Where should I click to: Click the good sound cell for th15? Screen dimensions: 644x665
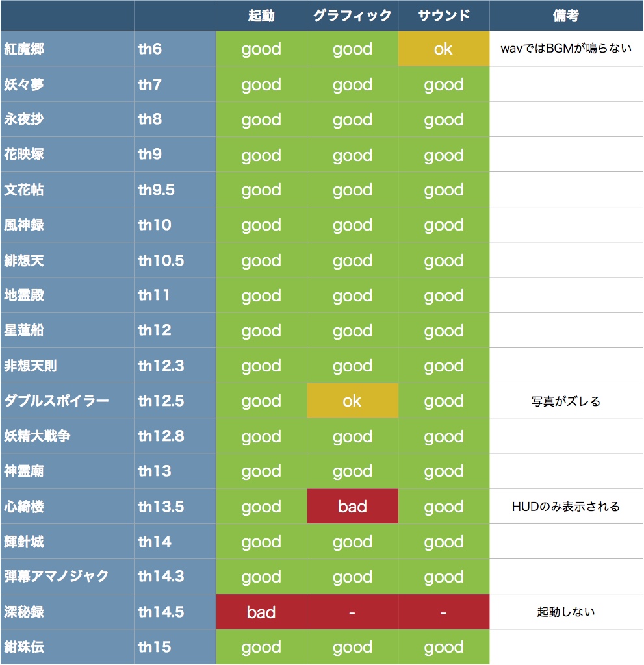[444, 647]
